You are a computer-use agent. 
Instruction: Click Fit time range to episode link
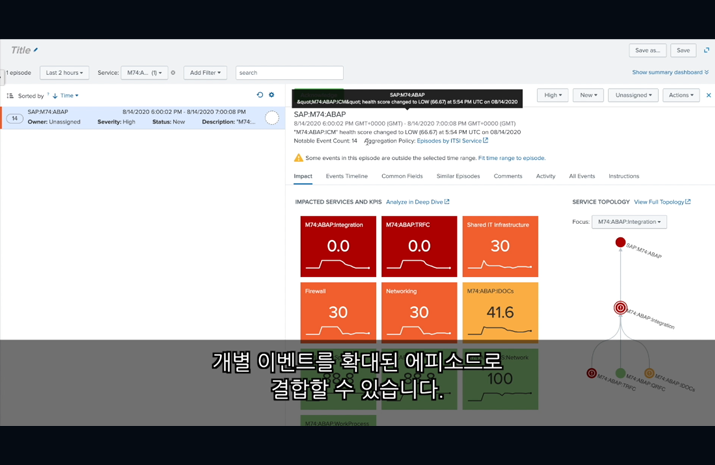tap(512, 158)
